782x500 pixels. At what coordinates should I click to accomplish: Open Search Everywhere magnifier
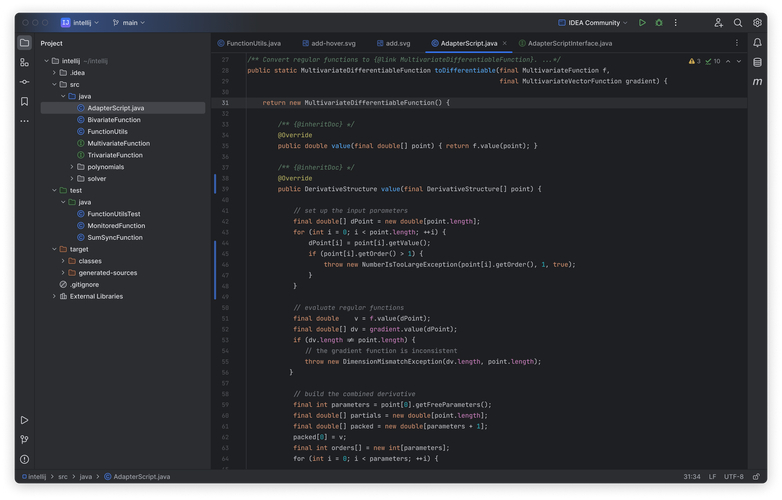738,22
